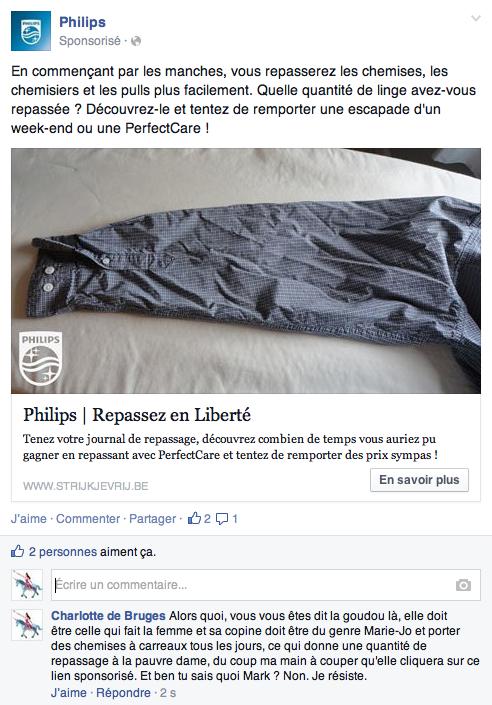This screenshot has height=705, width=492.
Task: Attach a photo with the camera icon
Action: 463,585
